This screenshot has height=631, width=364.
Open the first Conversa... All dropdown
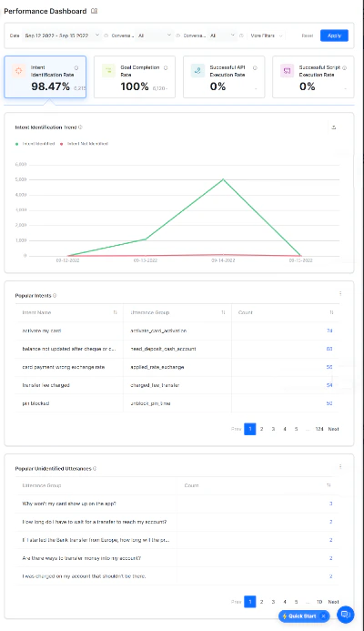tap(154, 36)
